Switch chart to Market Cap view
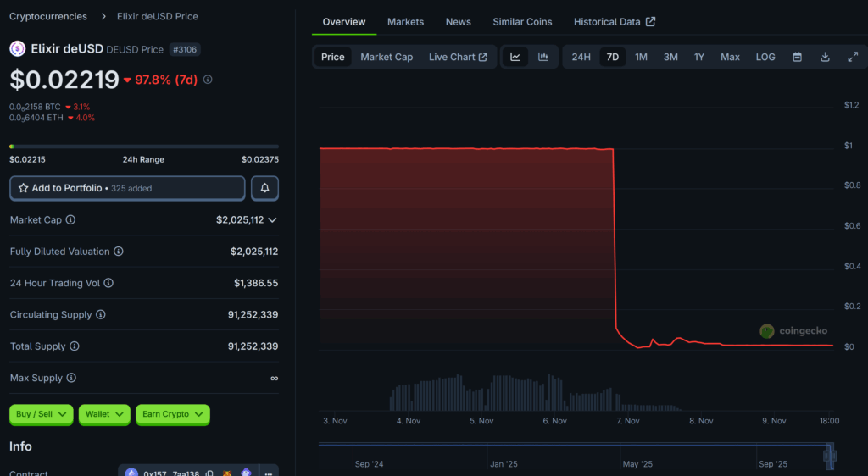868x476 pixels. tap(387, 57)
